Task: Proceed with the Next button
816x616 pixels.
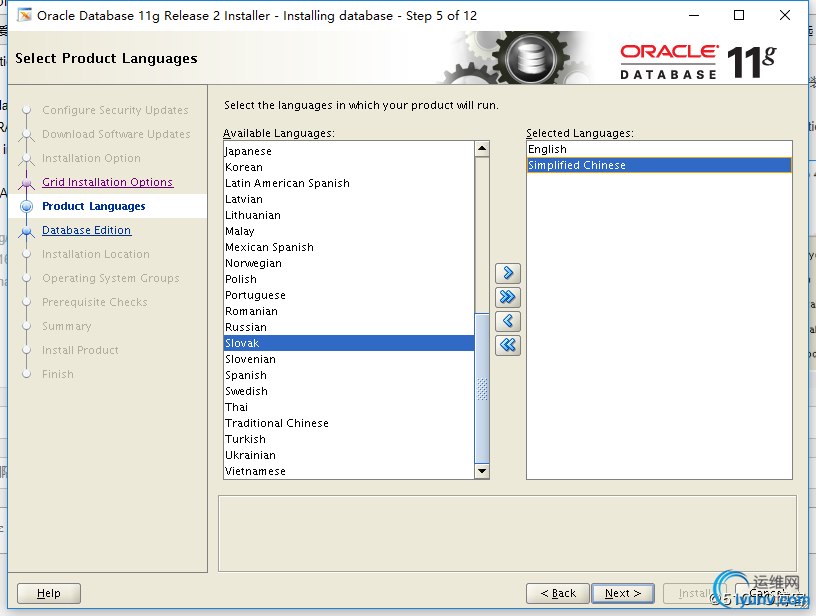Action: pos(623,593)
